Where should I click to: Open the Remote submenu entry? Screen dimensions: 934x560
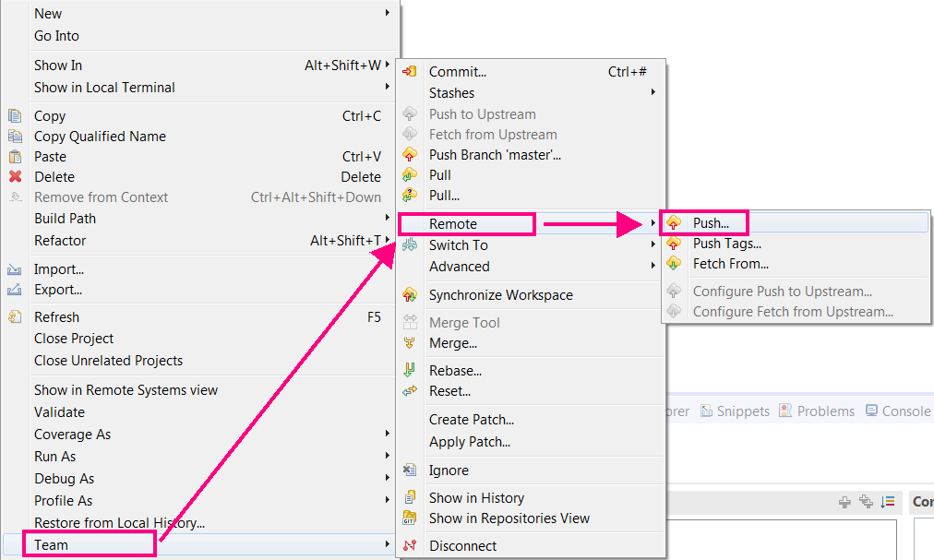(530, 224)
